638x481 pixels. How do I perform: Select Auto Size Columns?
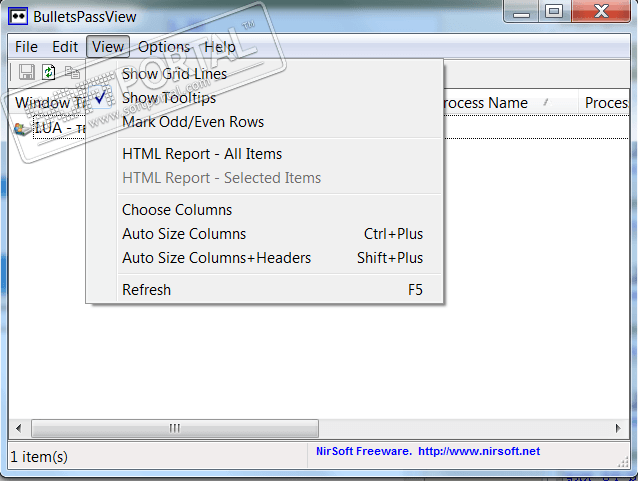pyautogui.click(x=183, y=234)
